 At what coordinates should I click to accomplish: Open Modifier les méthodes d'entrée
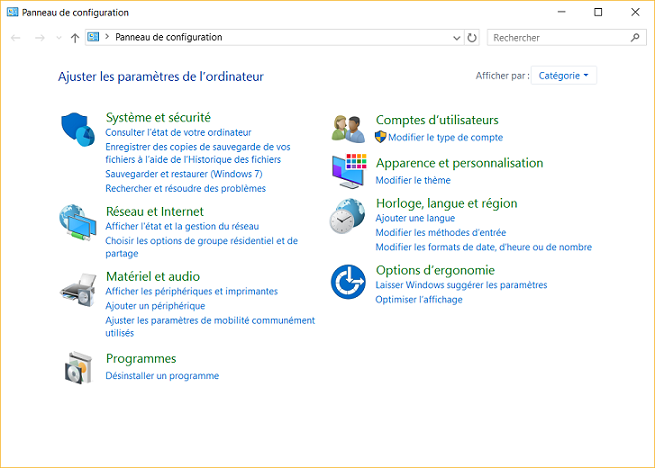[x=441, y=233]
